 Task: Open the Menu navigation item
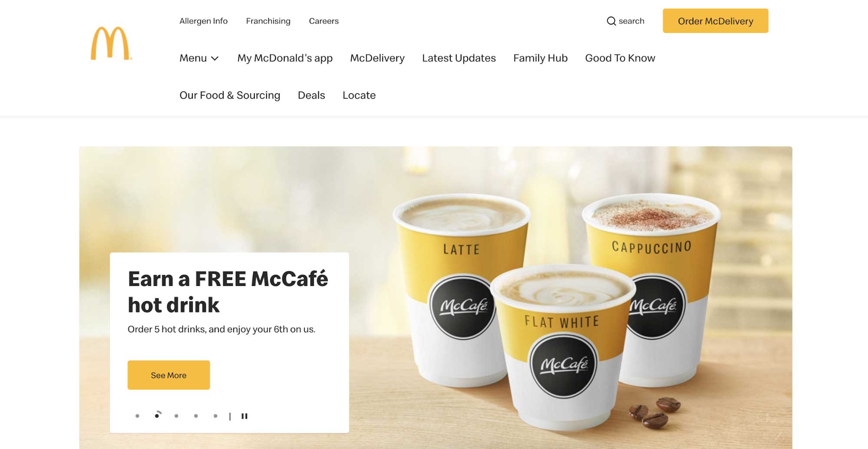click(x=199, y=58)
